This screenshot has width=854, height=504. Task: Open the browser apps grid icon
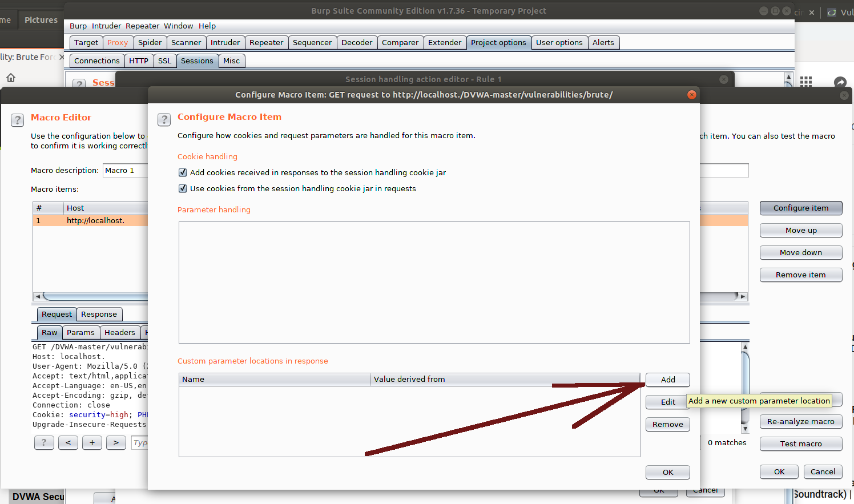click(806, 82)
